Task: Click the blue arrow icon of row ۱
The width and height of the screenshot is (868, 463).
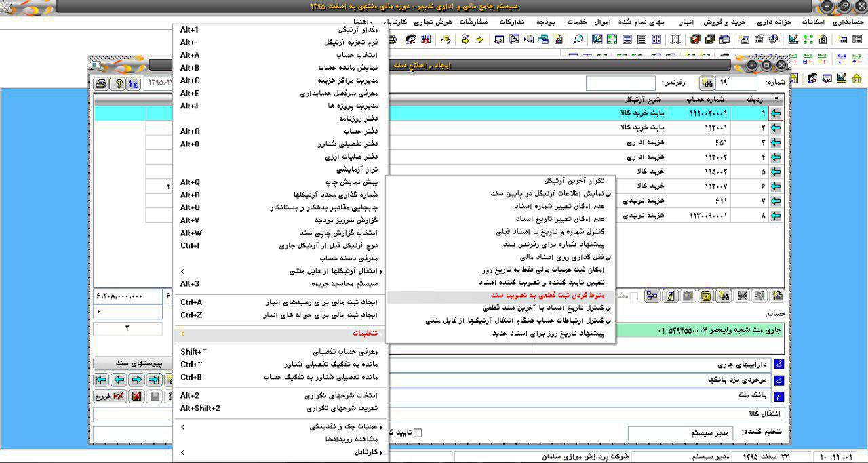Action: pyautogui.click(x=776, y=113)
